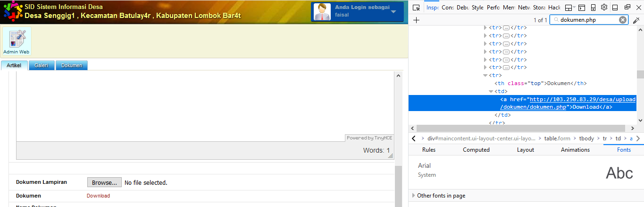Select the th class="top" Dokumen node

click(540, 83)
